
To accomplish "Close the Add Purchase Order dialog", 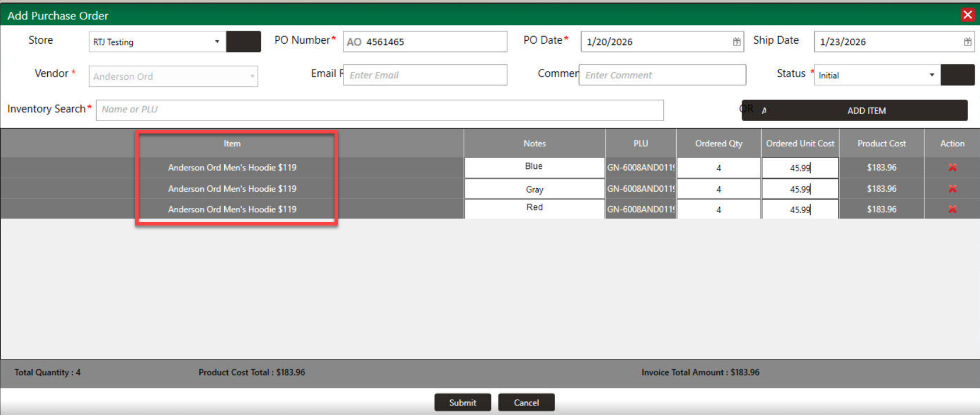I will 967,15.
